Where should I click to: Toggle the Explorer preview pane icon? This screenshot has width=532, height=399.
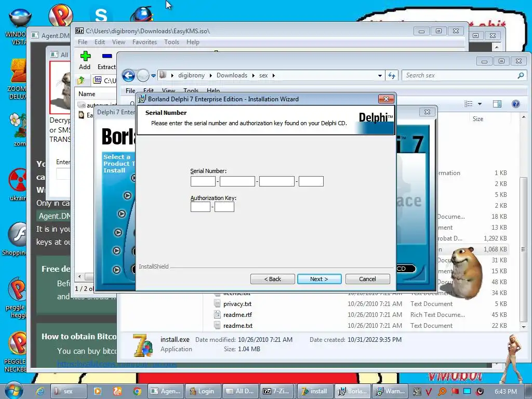coord(497,104)
